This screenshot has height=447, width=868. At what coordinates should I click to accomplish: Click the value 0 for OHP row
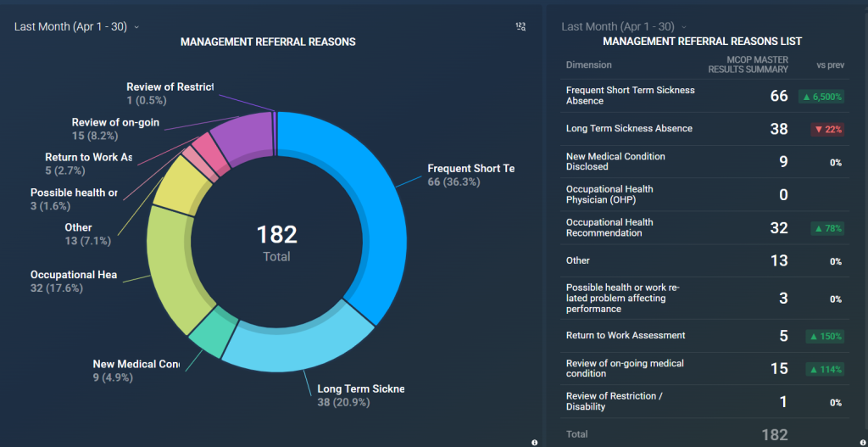(x=783, y=195)
